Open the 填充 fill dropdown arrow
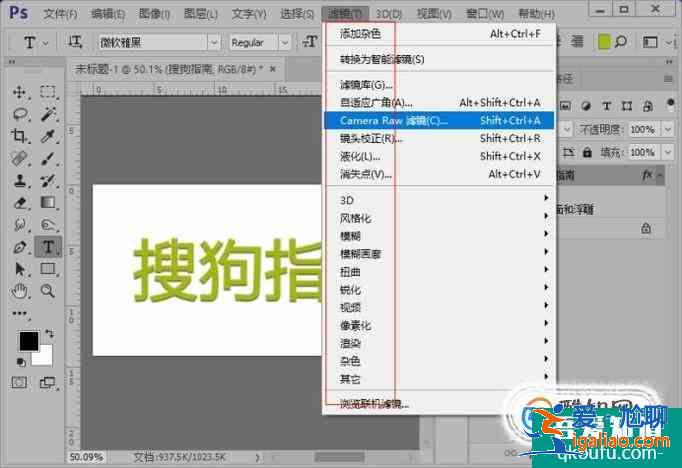 668,152
